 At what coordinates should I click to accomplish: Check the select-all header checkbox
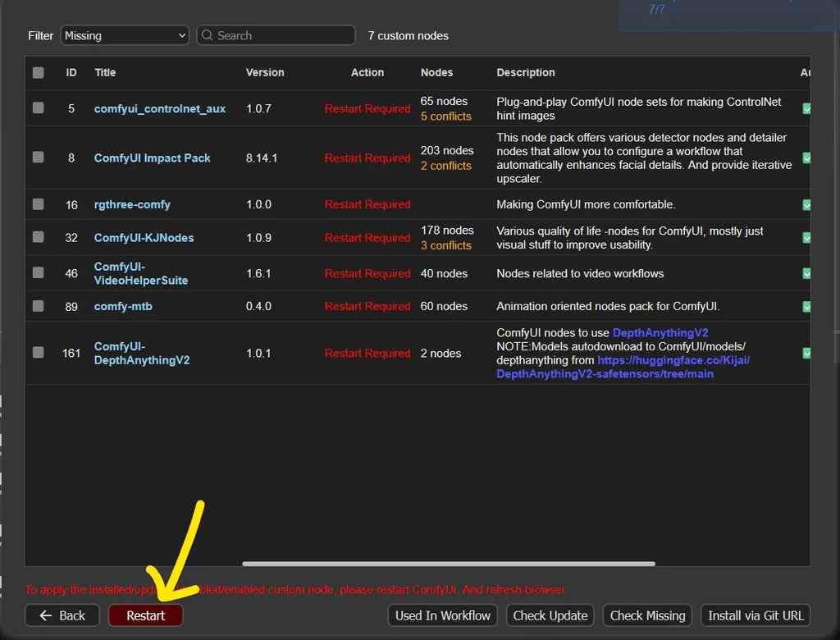(x=38, y=72)
